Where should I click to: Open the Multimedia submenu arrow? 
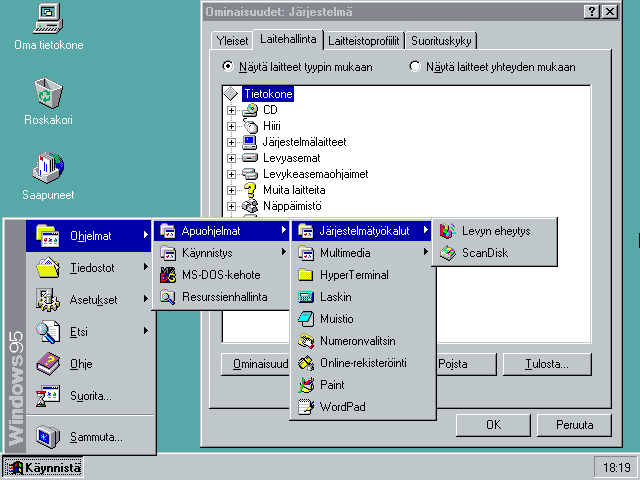(x=425, y=252)
